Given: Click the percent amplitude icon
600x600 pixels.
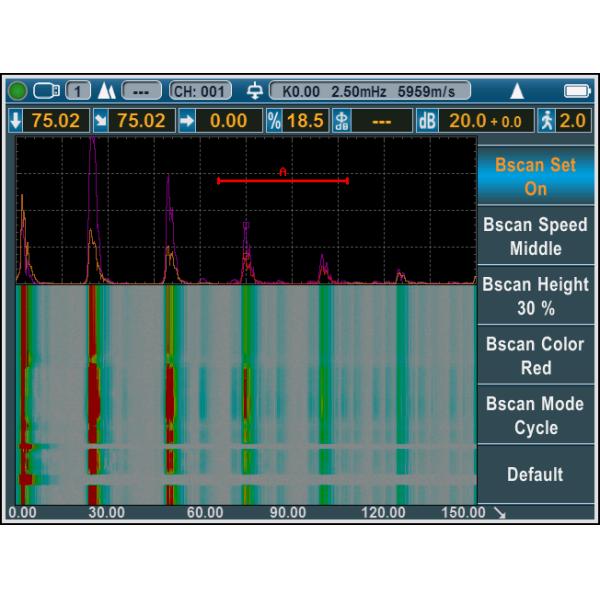Looking at the screenshot, I should (x=274, y=121).
